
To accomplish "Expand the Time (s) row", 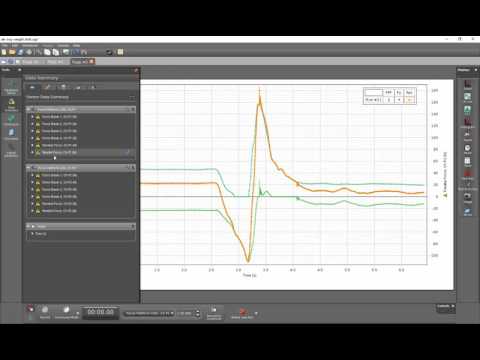I will (32, 234).
